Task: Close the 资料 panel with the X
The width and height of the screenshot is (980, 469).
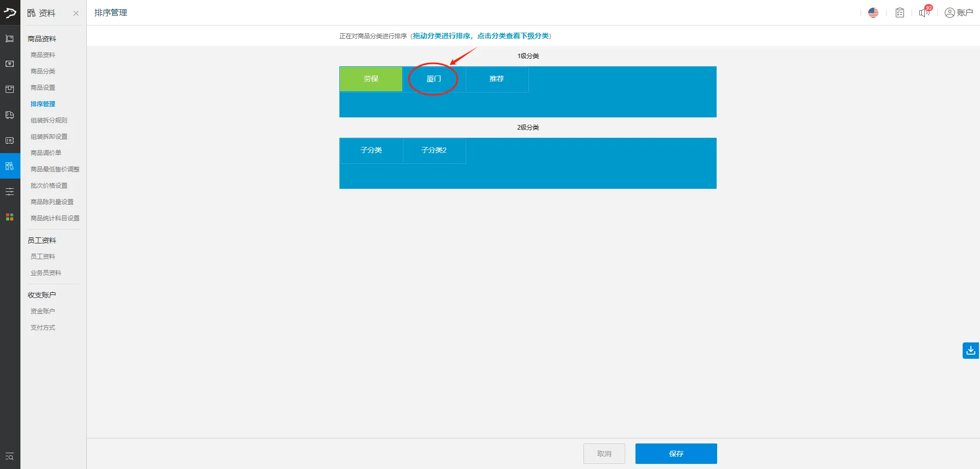Action: point(77,13)
